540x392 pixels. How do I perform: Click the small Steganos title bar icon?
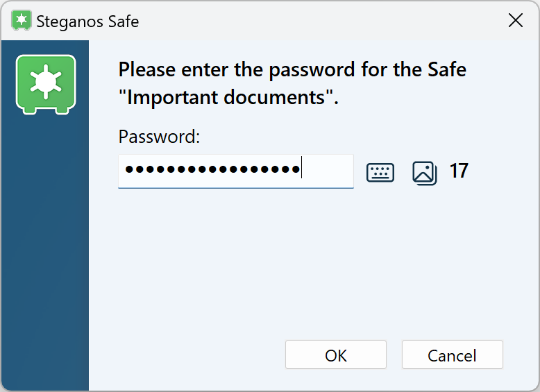[x=22, y=21]
